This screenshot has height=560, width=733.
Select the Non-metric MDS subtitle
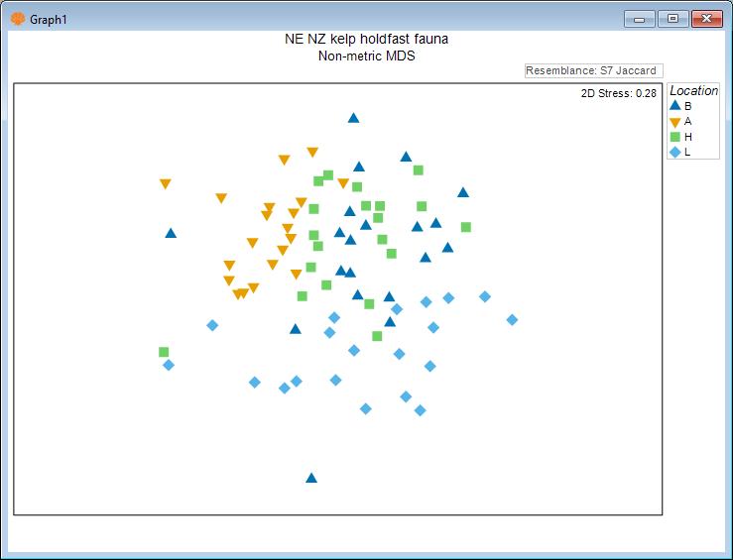click(x=366, y=56)
